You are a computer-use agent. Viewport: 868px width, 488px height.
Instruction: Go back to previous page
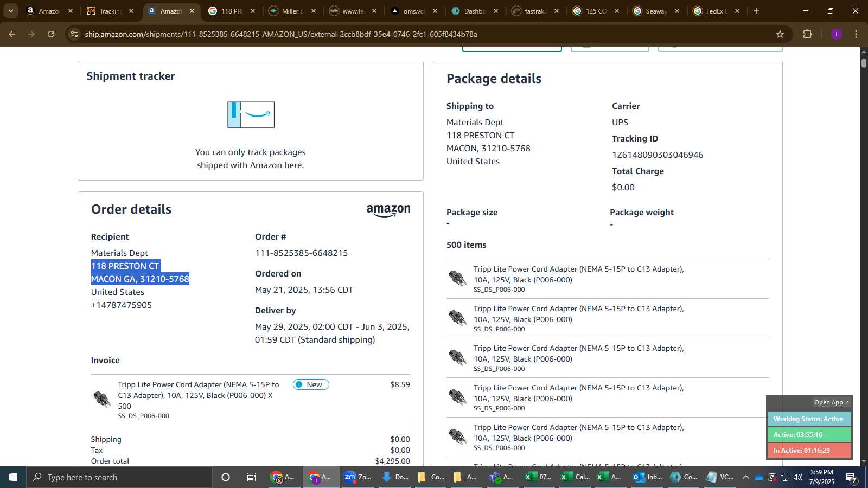pos(12,34)
